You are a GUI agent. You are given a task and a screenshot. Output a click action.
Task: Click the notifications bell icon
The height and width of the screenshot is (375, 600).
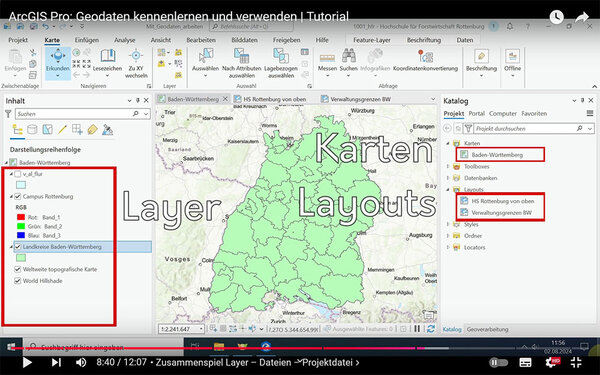click(x=510, y=26)
